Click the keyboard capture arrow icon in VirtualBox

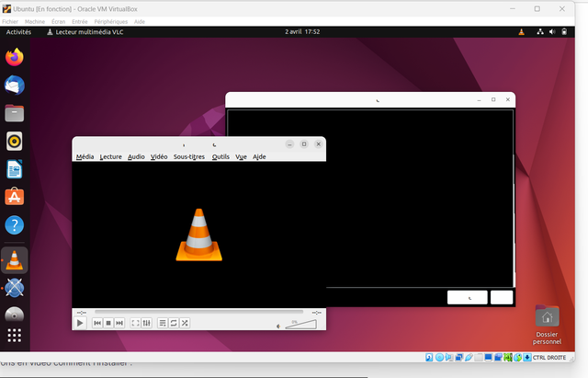(527, 358)
